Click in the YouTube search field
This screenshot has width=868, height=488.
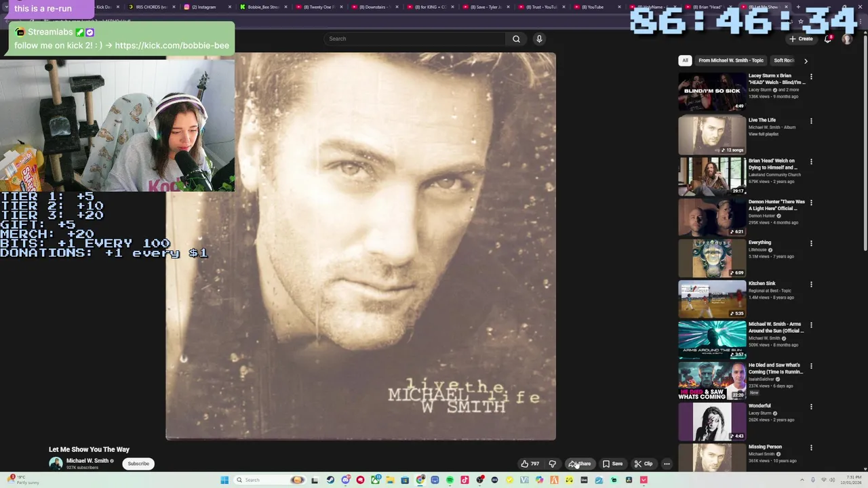click(414, 39)
